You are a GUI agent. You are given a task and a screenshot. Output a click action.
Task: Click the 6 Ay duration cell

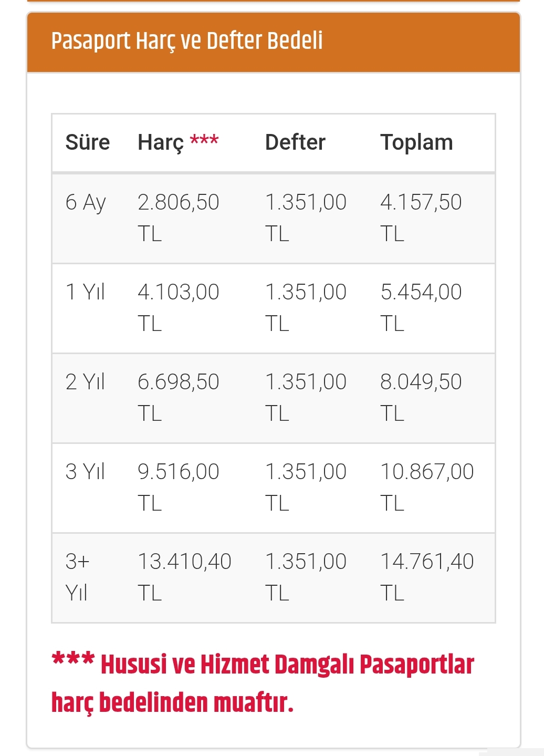(86, 203)
